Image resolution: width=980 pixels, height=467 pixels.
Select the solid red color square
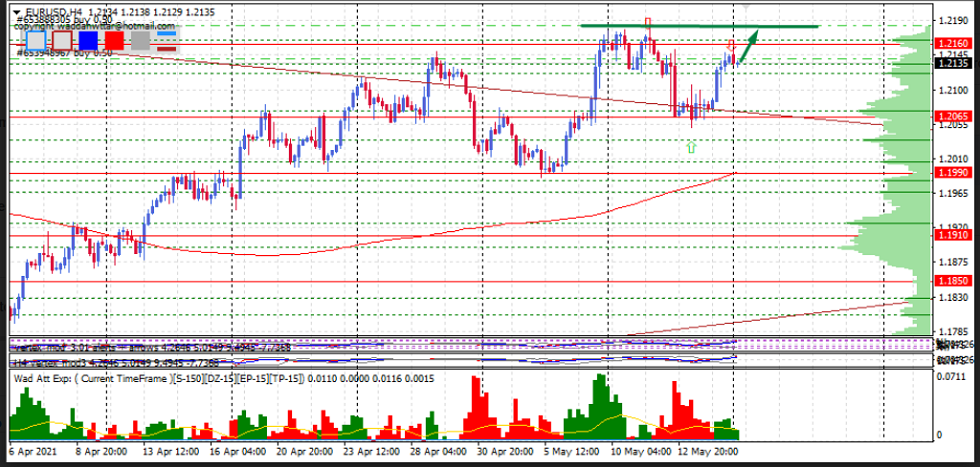(x=114, y=41)
